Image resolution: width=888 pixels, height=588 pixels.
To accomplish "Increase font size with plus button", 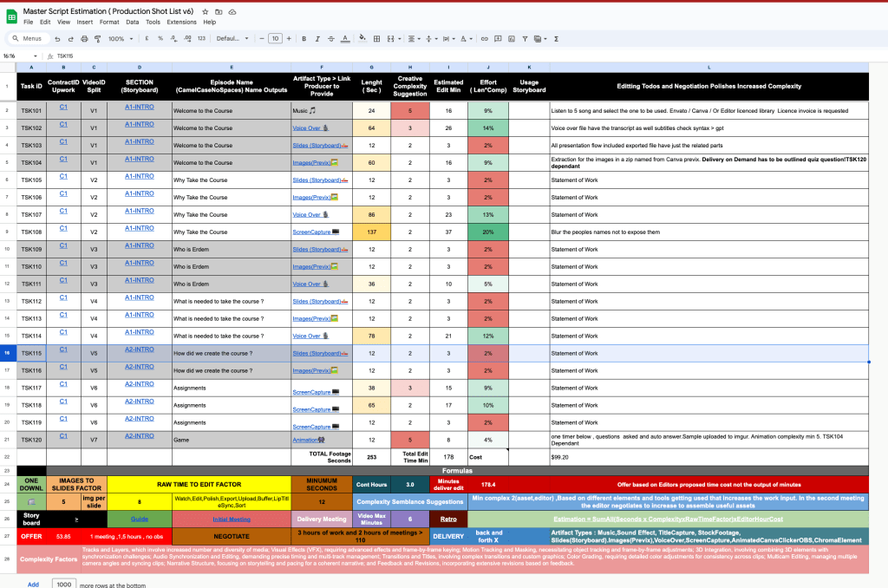I will pyautogui.click(x=289, y=38).
